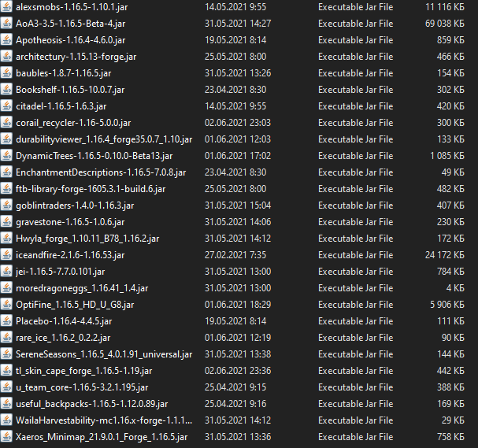The height and width of the screenshot is (448, 478).
Task: Select file name corail_recycler-1.16-5.0.0.jar
Action: (73, 123)
